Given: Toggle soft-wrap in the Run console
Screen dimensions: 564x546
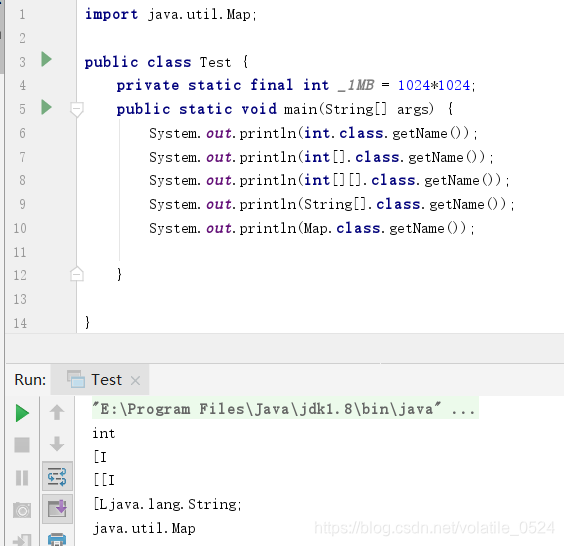Looking at the screenshot, I should [x=57, y=476].
